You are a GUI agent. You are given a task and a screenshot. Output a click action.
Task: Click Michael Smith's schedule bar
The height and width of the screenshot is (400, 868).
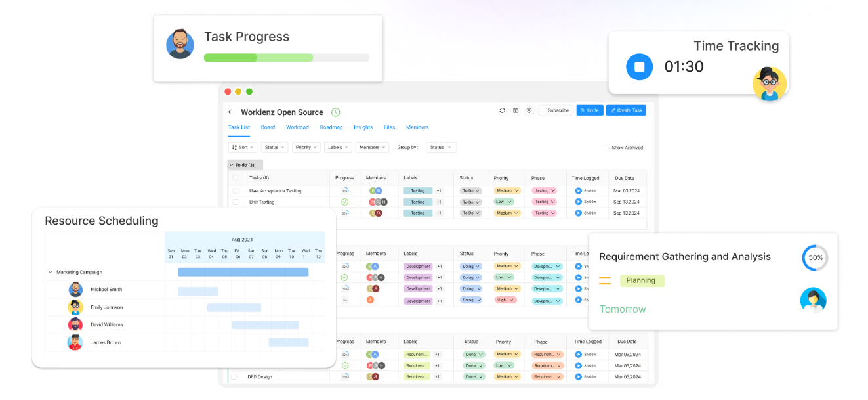pyautogui.click(x=198, y=291)
